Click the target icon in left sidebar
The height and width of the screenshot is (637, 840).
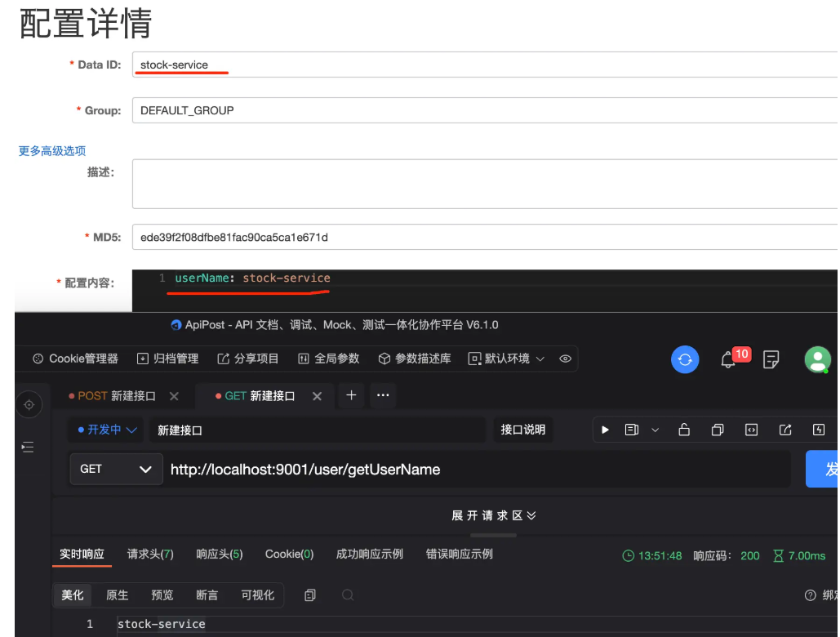pos(29,404)
